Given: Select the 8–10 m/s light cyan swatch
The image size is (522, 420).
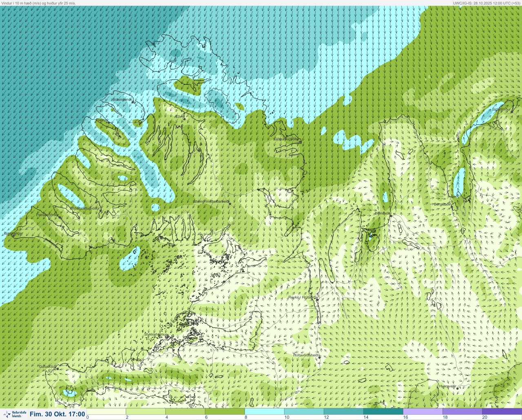Looking at the screenshot, I should (265, 411).
